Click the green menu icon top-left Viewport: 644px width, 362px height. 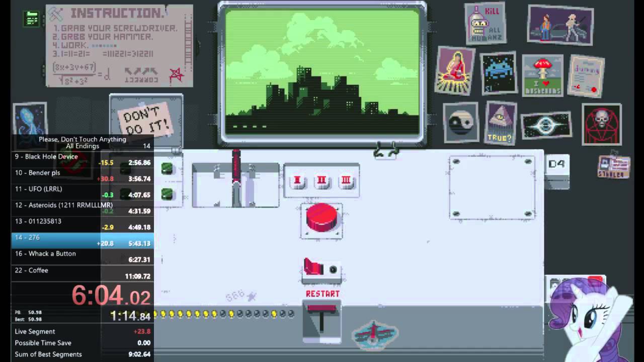point(32,19)
